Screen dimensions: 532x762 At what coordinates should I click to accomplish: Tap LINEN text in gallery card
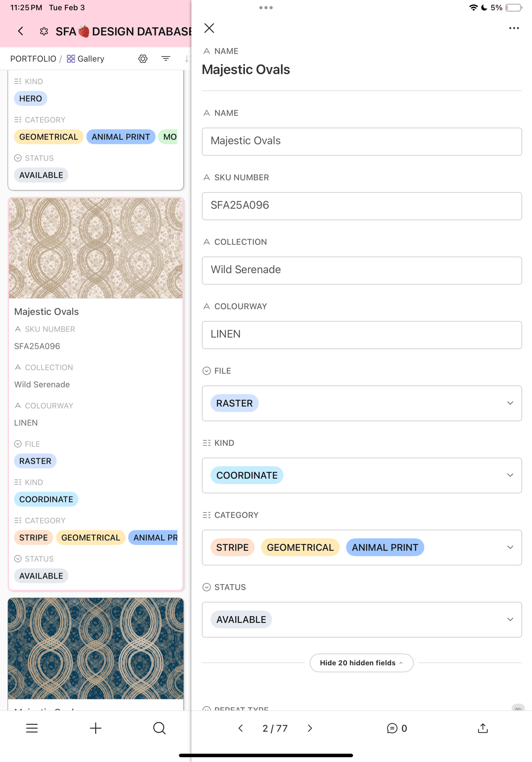coord(26,423)
